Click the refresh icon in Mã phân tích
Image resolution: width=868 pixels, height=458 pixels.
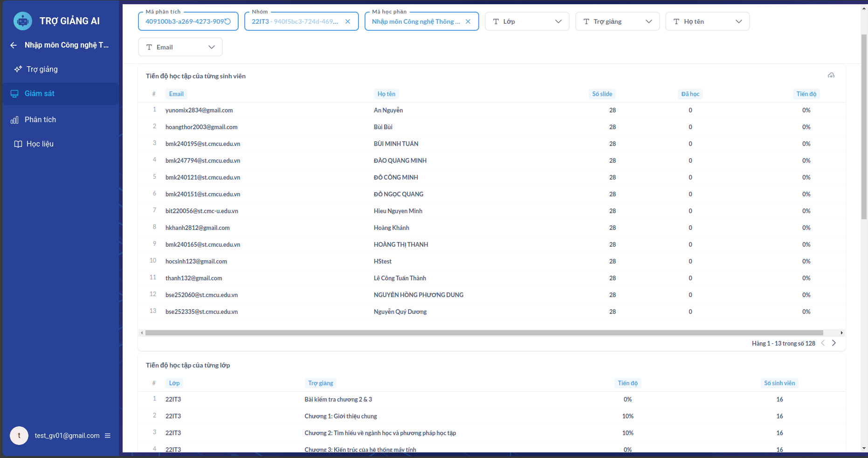pyautogui.click(x=228, y=21)
